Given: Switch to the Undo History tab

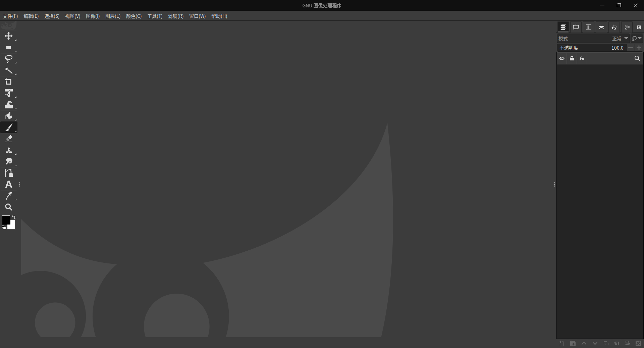Looking at the screenshot, I should (x=614, y=27).
